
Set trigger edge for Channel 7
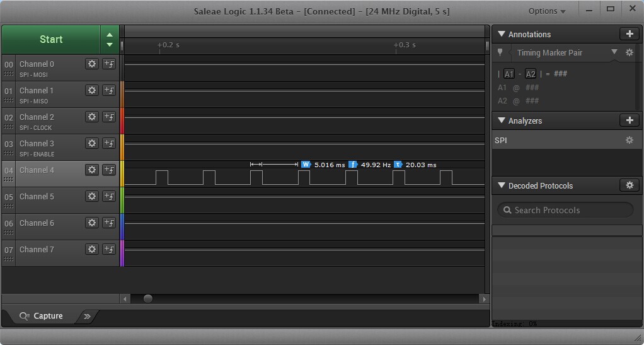[x=109, y=249]
